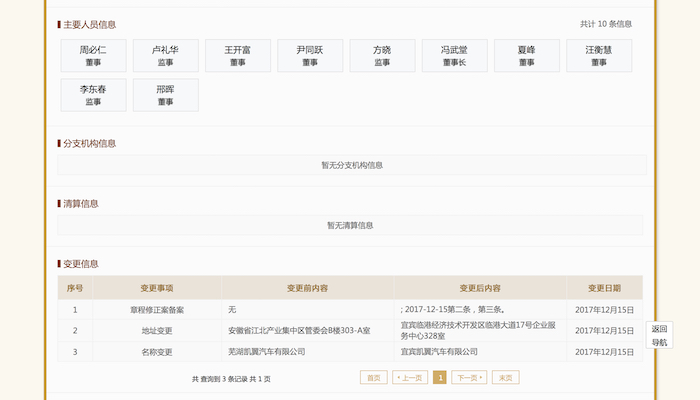
Task: Click 宜宾凯翼汽车有限公司 in the table
Action: [x=439, y=352]
